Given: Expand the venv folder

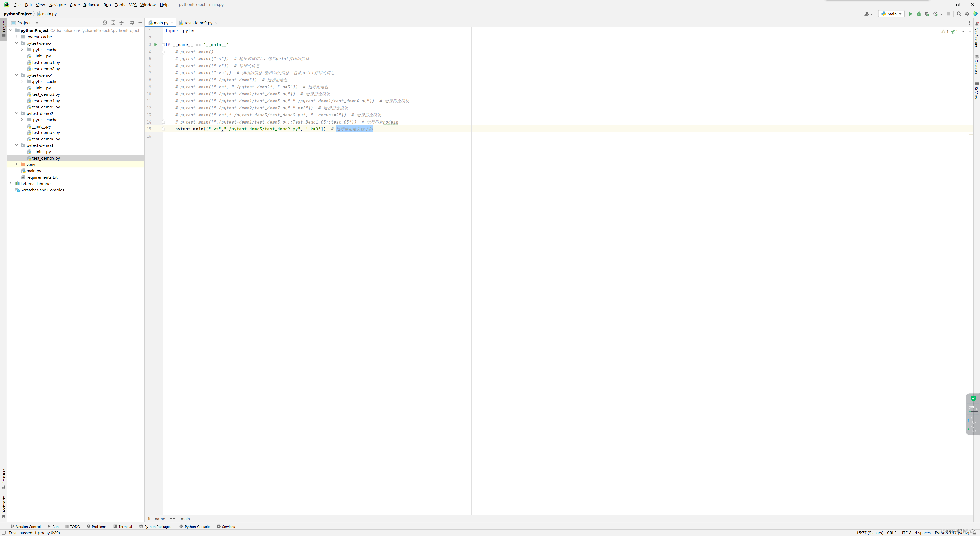Looking at the screenshot, I should 16,164.
